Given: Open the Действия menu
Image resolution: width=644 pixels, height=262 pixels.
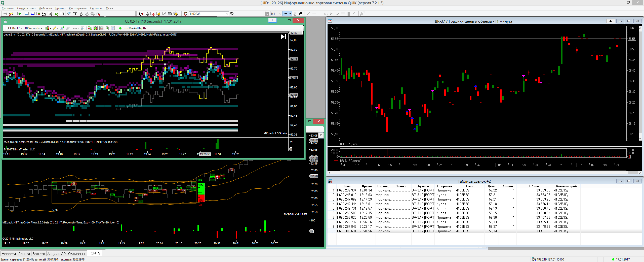Looking at the screenshot, I should [x=45, y=8].
